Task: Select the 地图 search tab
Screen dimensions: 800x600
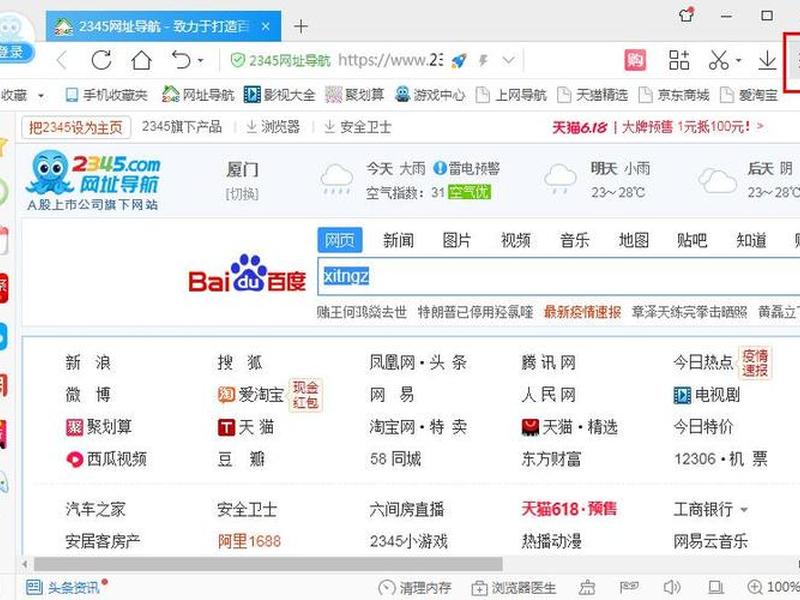Action: 634,240
